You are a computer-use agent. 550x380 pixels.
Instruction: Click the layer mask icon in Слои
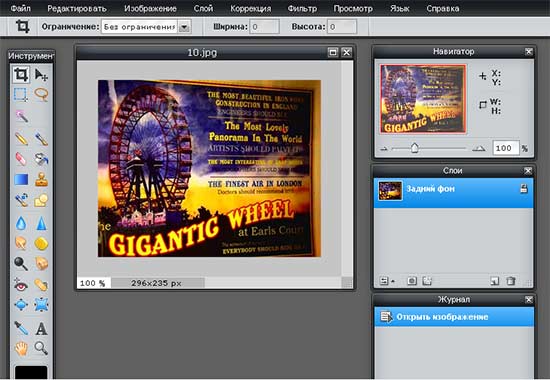click(412, 281)
